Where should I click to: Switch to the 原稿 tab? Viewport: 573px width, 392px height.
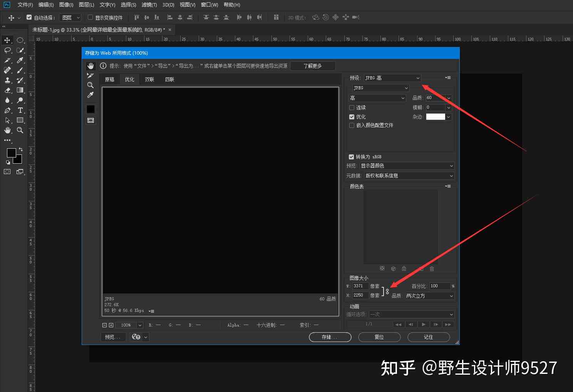(x=110, y=79)
